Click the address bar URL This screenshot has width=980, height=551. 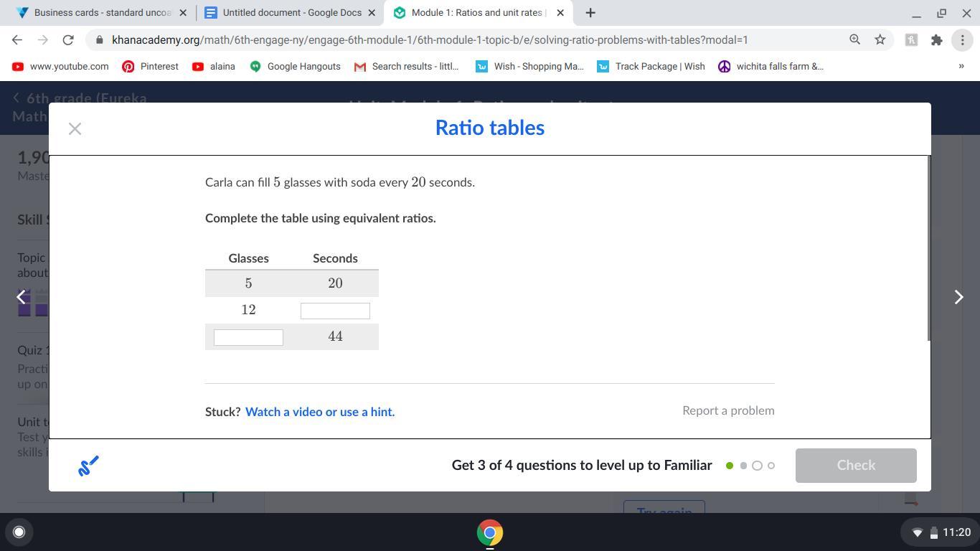430,40
